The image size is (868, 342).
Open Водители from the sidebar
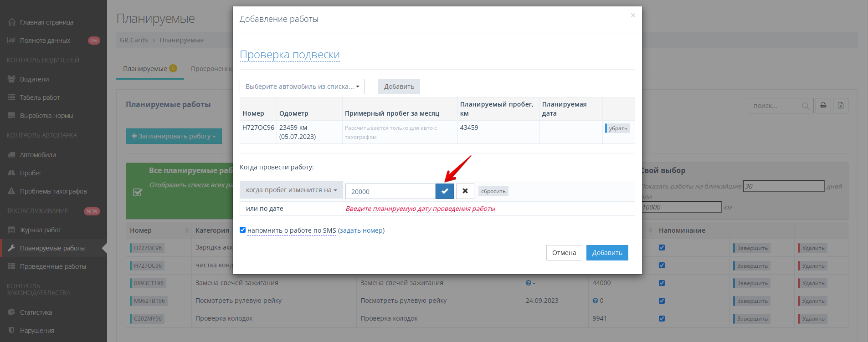click(34, 79)
